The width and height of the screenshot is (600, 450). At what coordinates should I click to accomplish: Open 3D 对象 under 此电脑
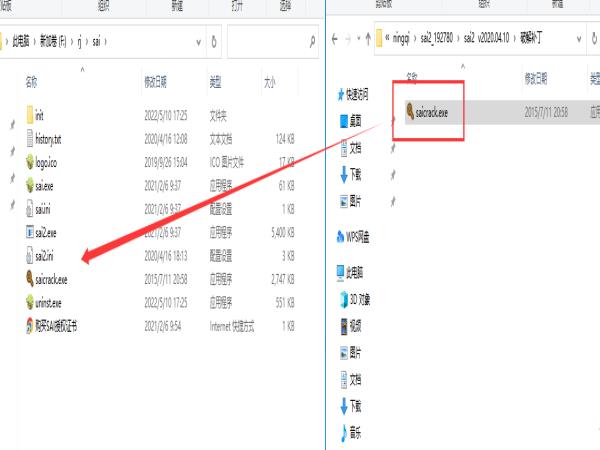pyautogui.click(x=355, y=299)
